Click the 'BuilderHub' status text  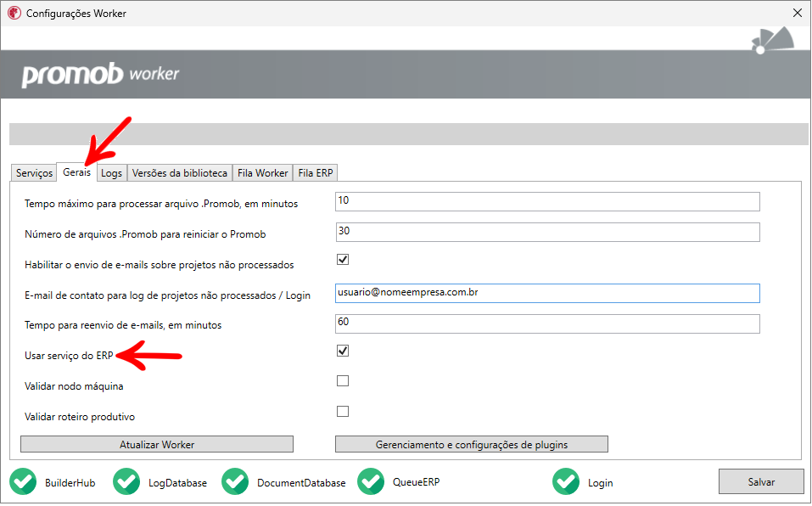[70, 483]
